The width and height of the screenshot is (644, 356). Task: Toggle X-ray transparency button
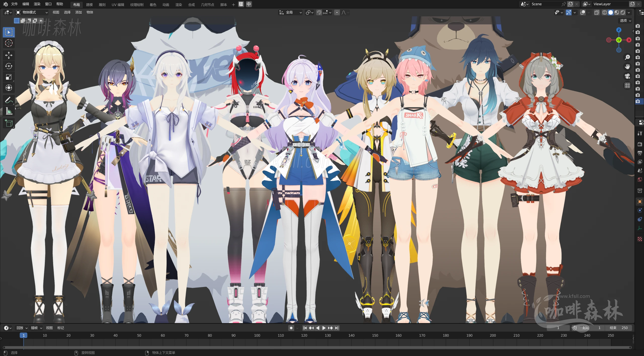[x=597, y=12]
